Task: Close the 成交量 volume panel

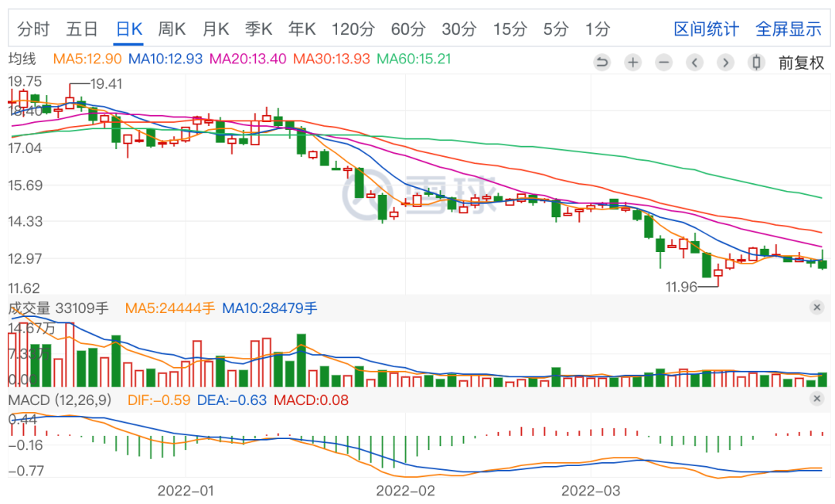Action: tap(817, 307)
